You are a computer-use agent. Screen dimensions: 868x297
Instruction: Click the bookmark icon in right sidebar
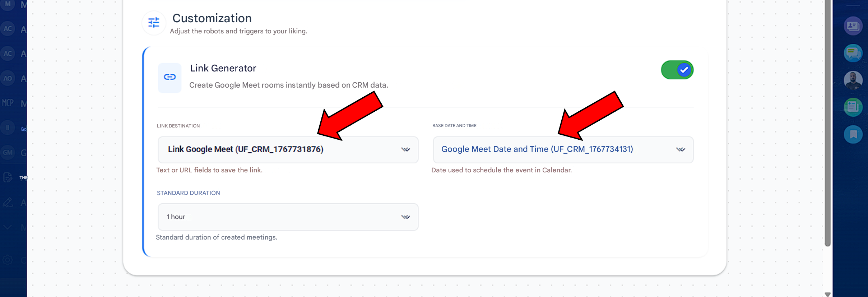pyautogui.click(x=853, y=134)
